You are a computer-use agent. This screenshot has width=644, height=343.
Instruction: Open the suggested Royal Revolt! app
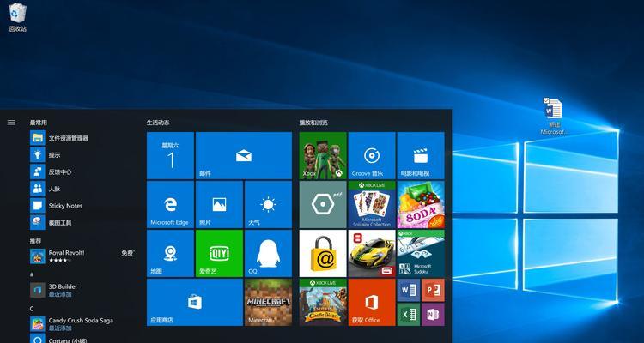click(82, 256)
